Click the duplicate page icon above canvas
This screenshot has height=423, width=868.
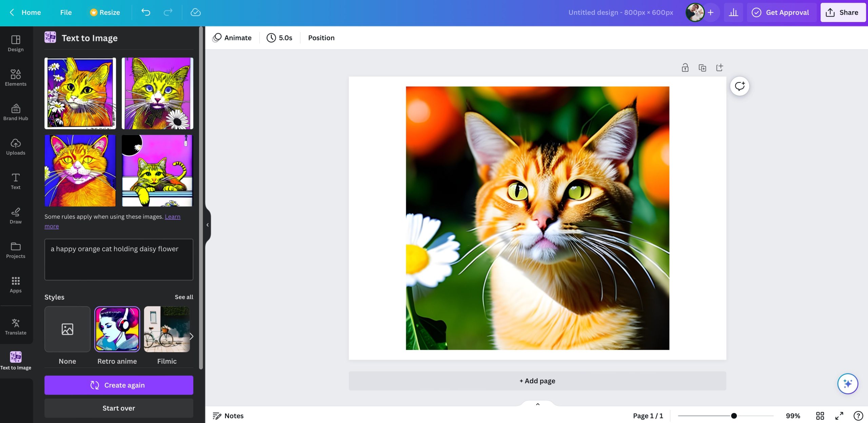(702, 68)
